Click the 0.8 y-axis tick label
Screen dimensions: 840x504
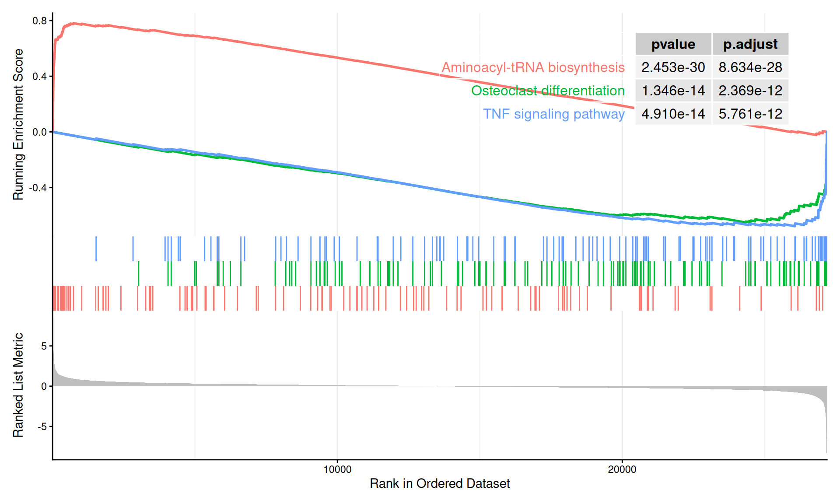click(39, 21)
